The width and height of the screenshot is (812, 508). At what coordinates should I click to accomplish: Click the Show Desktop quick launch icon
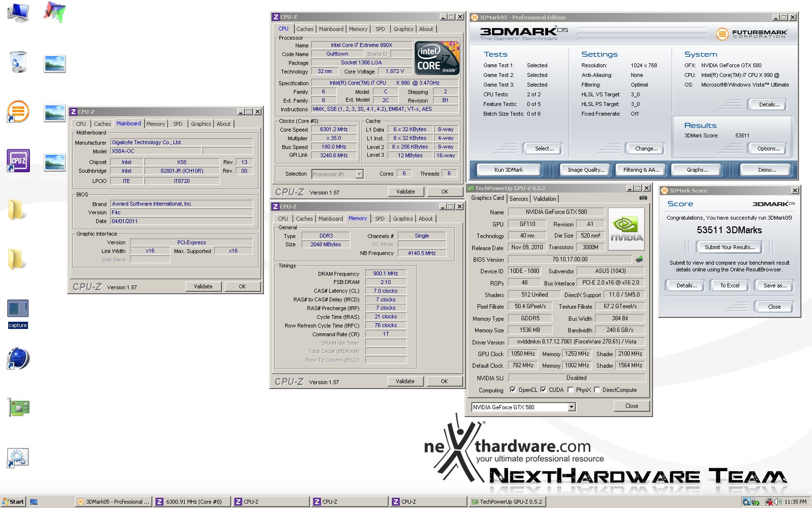(x=34, y=502)
